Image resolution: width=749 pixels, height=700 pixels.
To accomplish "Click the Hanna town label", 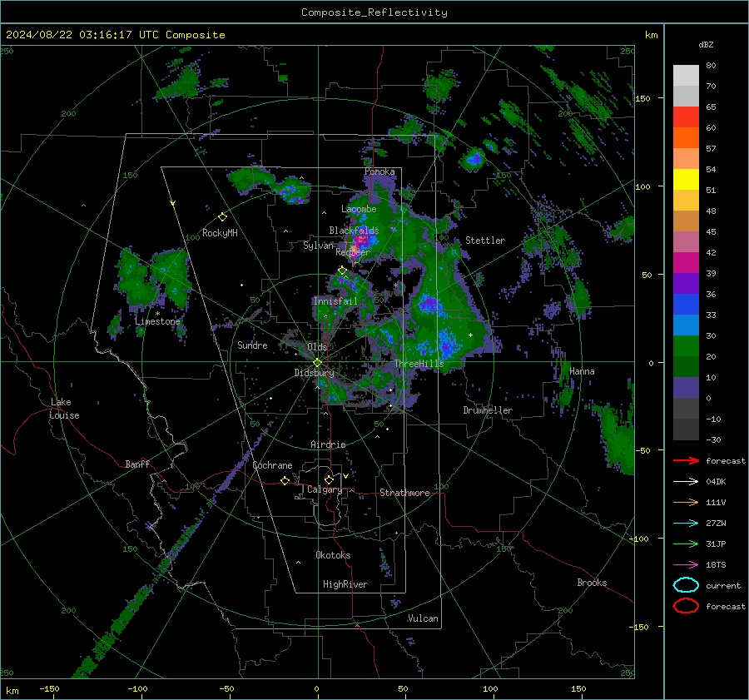I will (582, 371).
